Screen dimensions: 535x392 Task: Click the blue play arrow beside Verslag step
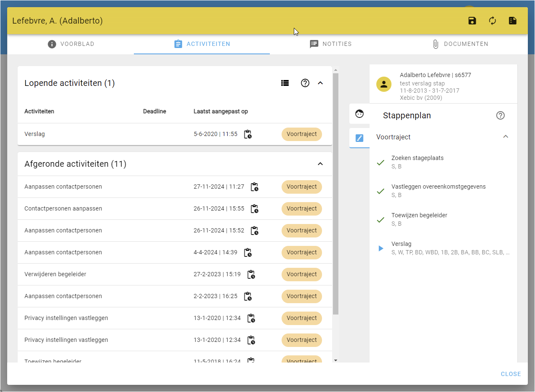(x=381, y=248)
